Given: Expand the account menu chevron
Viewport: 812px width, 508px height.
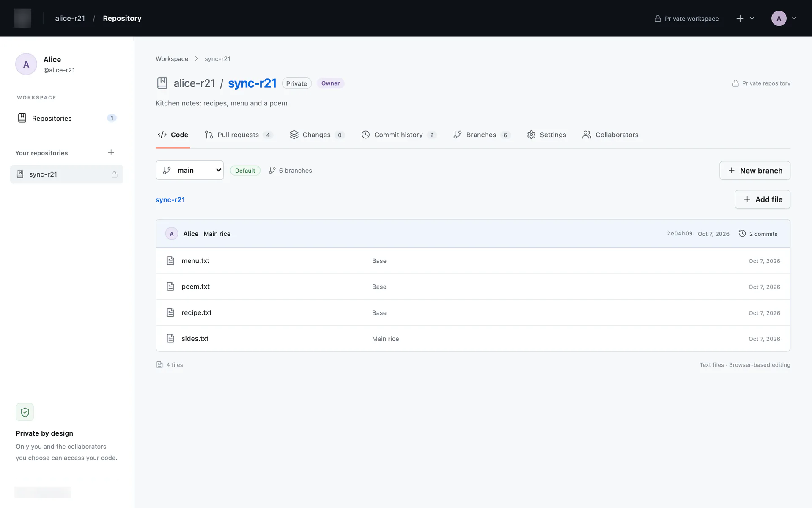Looking at the screenshot, I should 794,18.
